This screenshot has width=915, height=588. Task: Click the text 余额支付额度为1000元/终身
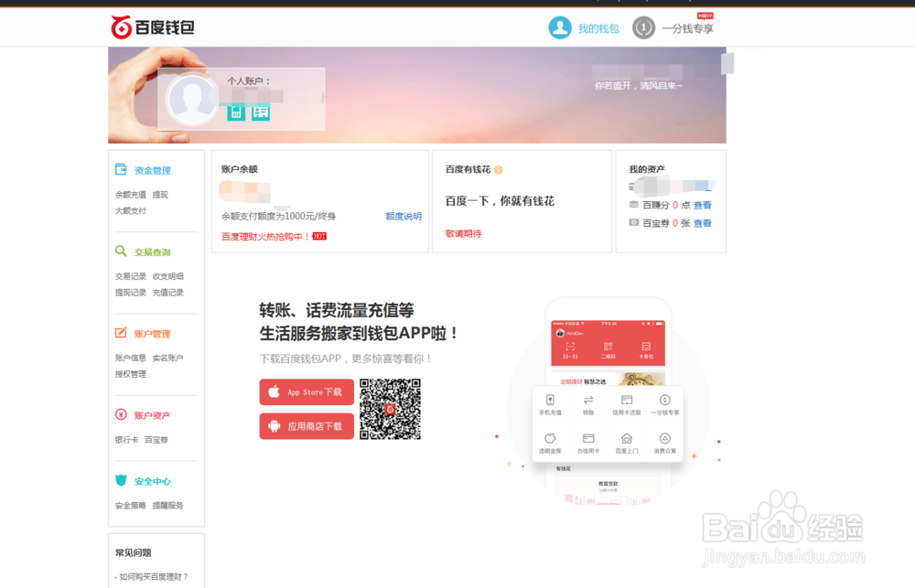(278, 217)
